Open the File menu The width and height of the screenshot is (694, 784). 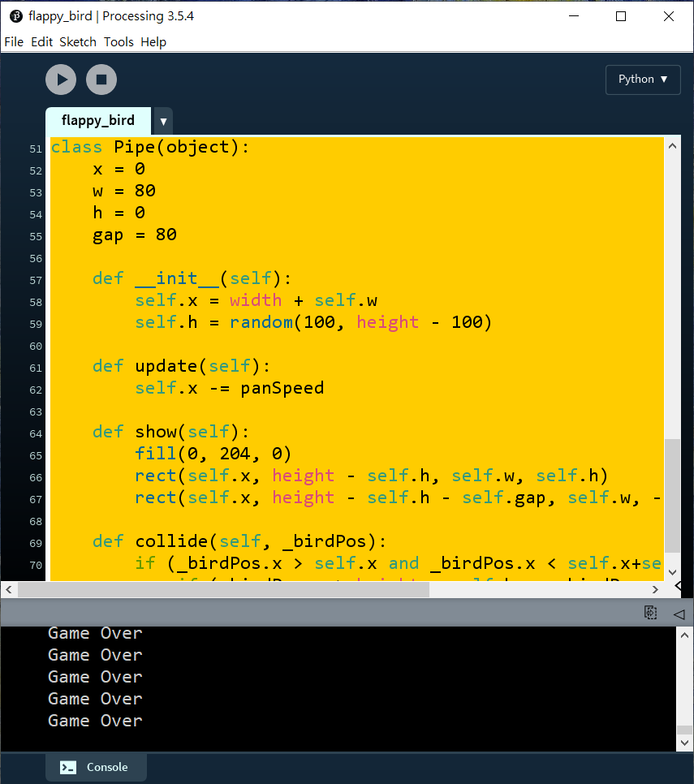[14, 42]
